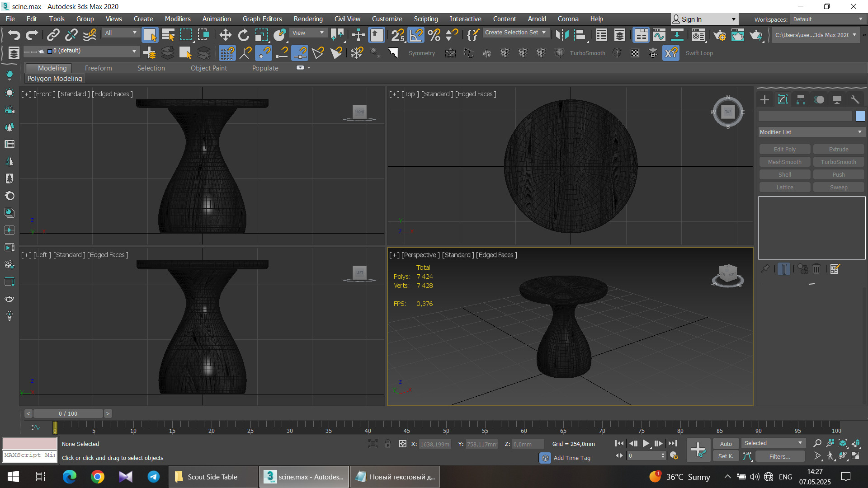Click Remove modifier trash icon
Screen dimensions: 868x488
[816, 269]
